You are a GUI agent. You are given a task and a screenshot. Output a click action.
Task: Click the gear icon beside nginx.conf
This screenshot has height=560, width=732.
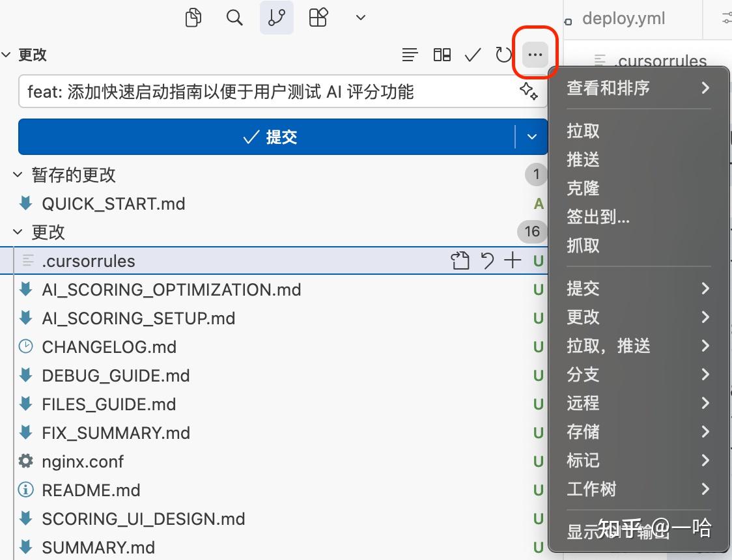(25, 461)
